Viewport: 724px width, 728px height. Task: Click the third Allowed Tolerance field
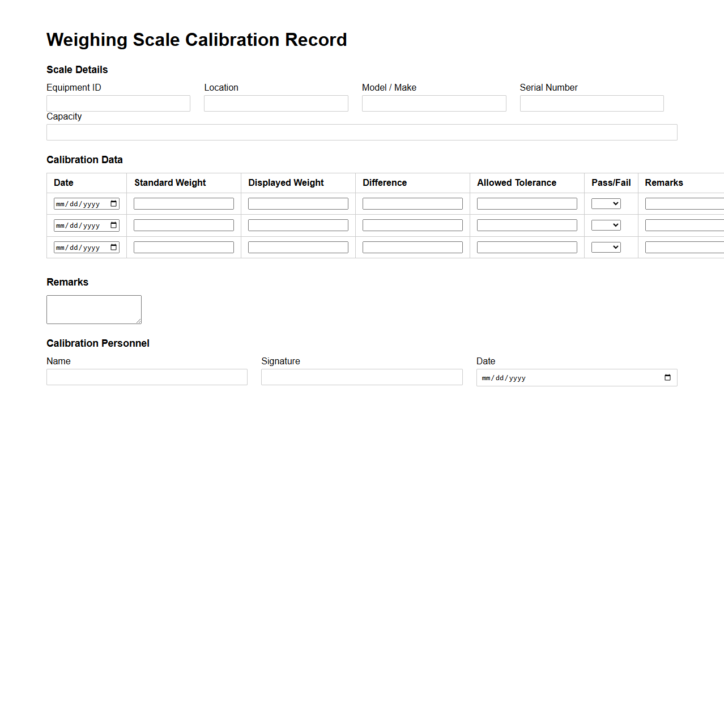pyautogui.click(x=527, y=247)
